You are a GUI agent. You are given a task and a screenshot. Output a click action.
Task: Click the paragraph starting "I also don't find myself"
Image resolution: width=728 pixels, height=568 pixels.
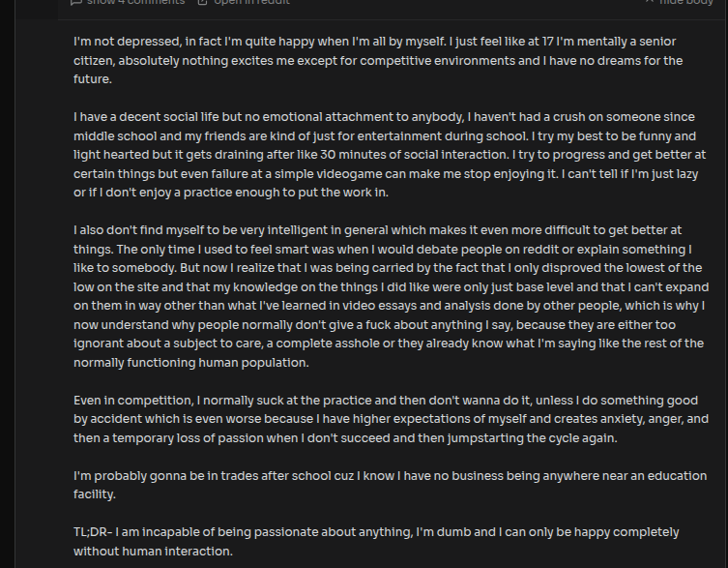391,296
